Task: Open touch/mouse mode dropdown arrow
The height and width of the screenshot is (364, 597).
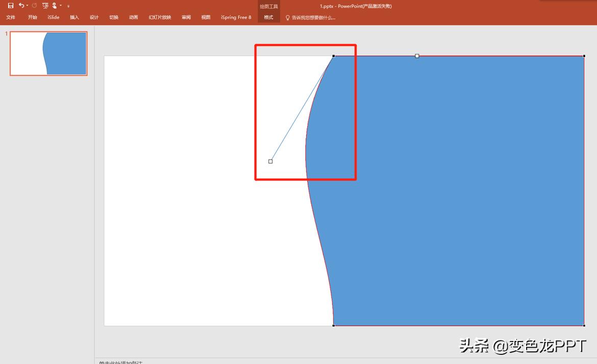Action: pos(61,6)
